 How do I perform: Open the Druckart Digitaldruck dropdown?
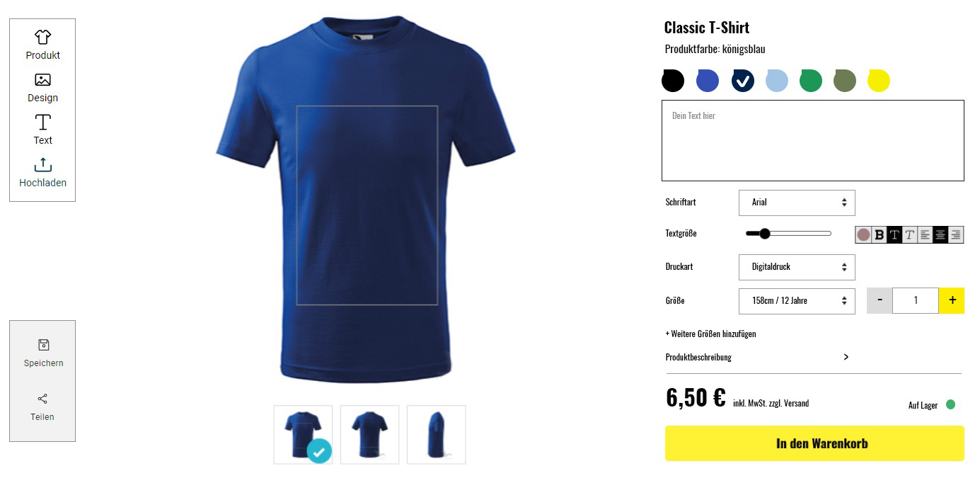pos(797,267)
